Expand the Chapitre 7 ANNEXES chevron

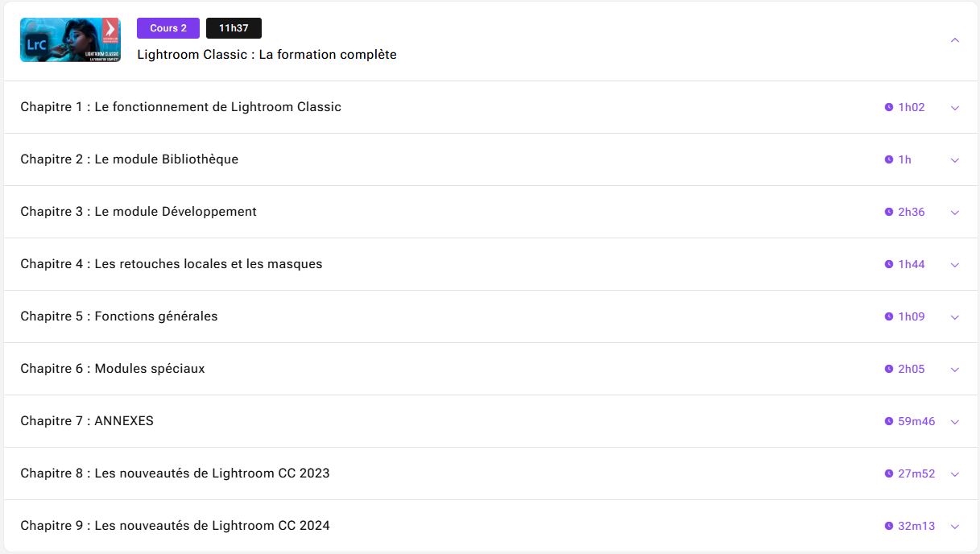[955, 422]
